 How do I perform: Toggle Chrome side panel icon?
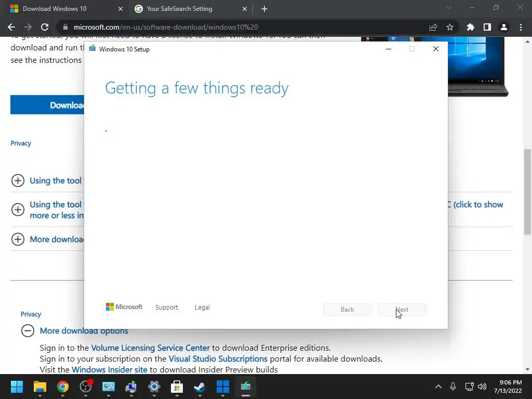[x=487, y=27]
